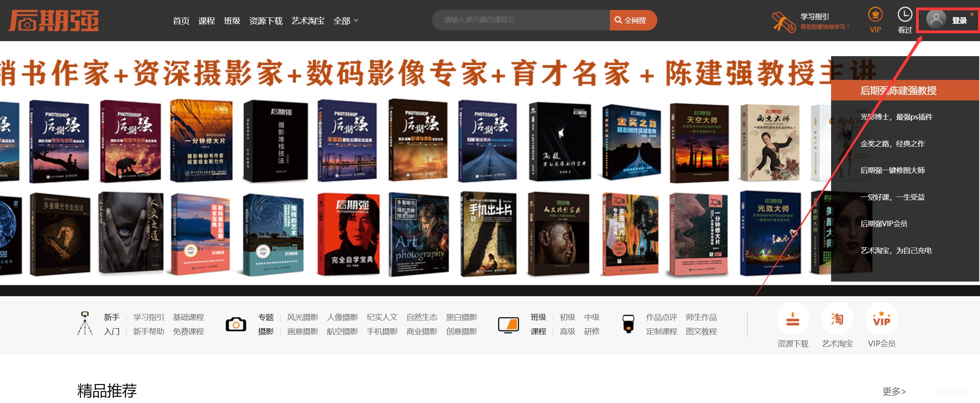Click the orange 全网搜 search button
Viewport: 980px width, 403px height.
[633, 20]
